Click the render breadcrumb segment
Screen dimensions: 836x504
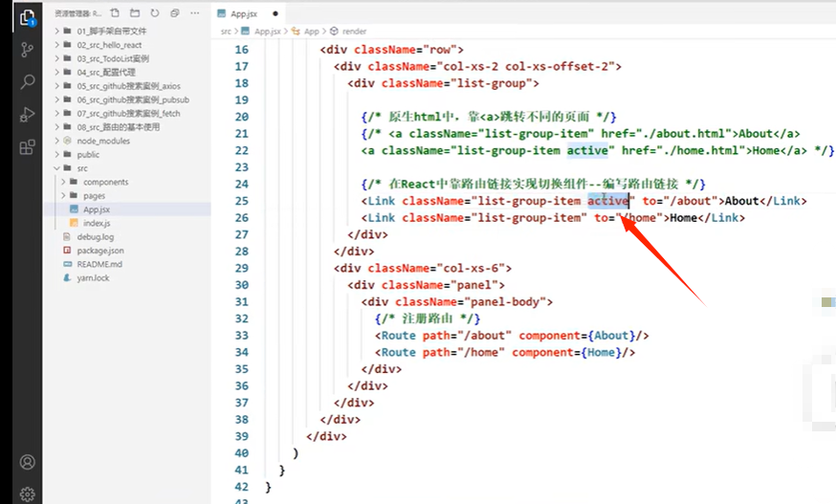pos(354,32)
